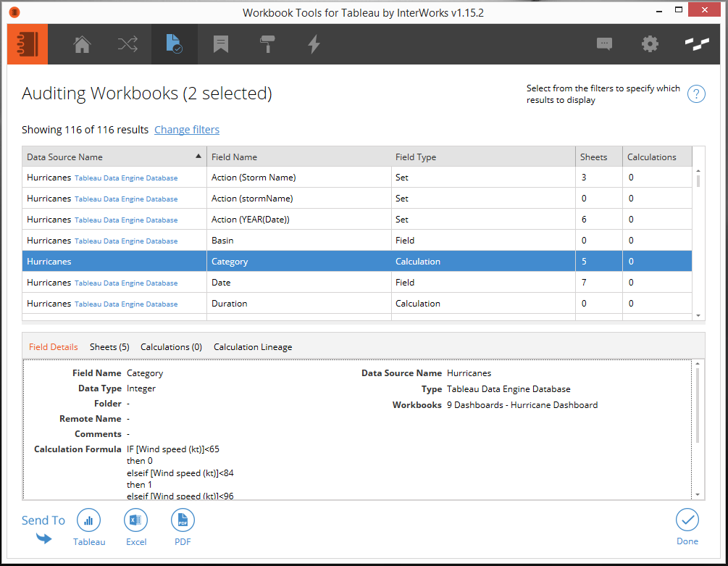Click the InterWorks logo icon
728x566 pixels.
point(697,44)
